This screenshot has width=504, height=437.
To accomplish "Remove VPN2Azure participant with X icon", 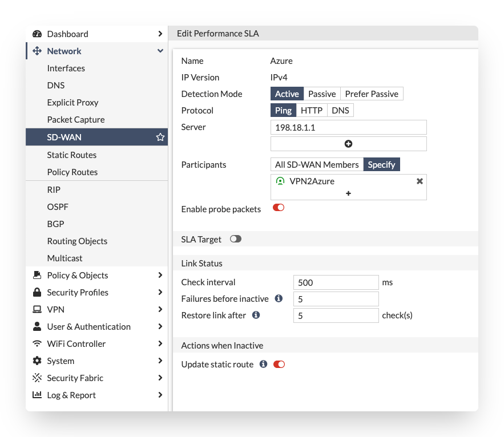I will [420, 181].
